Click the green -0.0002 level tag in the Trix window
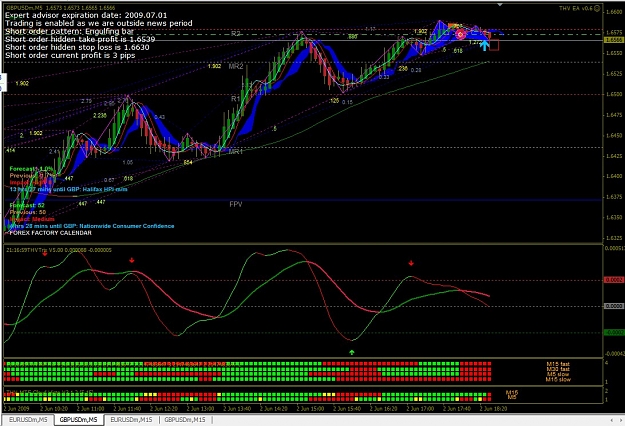 click(x=614, y=332)
